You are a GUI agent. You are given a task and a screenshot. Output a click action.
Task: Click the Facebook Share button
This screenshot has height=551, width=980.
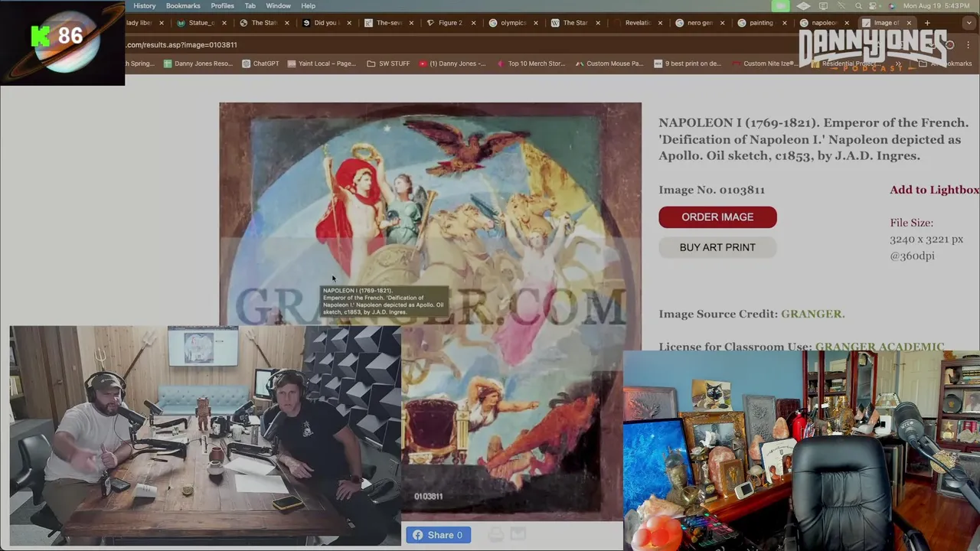[x=438, y=535]
